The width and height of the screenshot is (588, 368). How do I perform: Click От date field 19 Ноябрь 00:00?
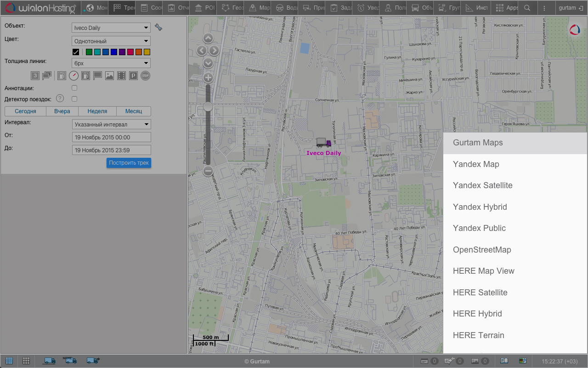[x=111, y=137]
